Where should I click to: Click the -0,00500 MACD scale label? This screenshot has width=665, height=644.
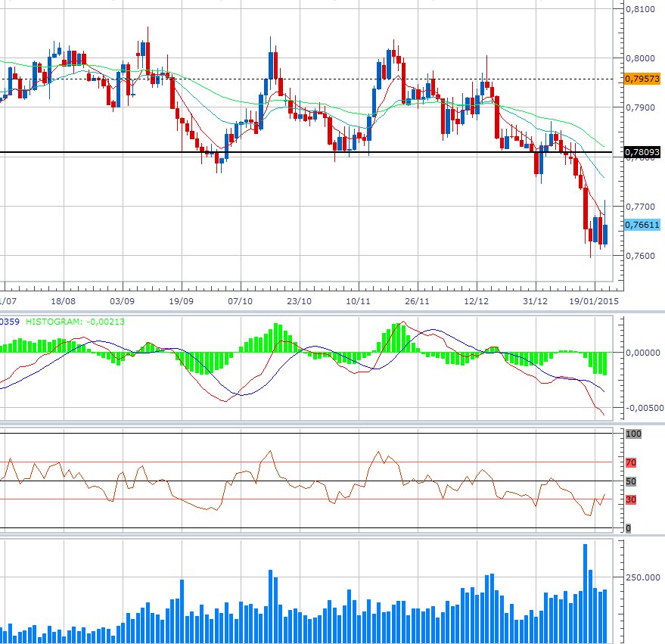(642, 408)
